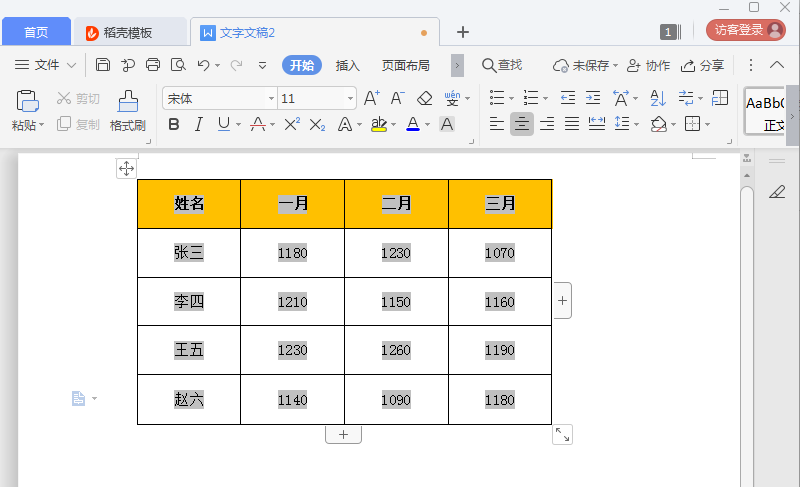Click the Increase font size icon
This screenshot has width=800, height=487.
[x=371, y=98]
